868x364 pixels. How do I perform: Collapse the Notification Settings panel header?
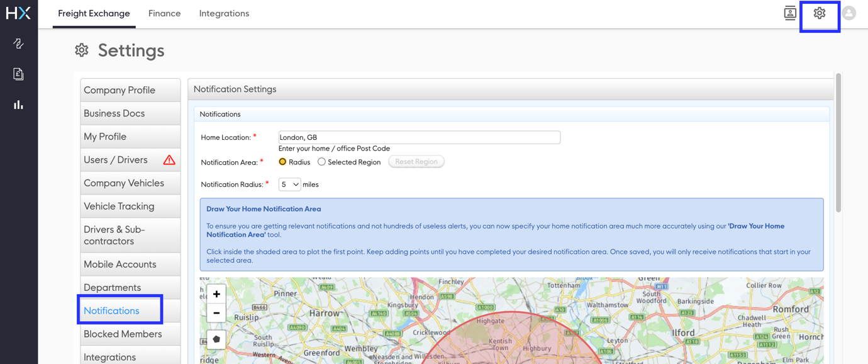coord(235,89)
